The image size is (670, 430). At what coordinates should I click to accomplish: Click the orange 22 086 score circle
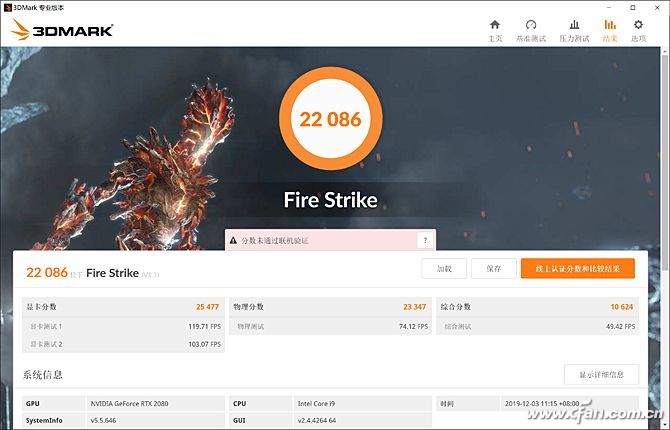[x=330, y=119]
